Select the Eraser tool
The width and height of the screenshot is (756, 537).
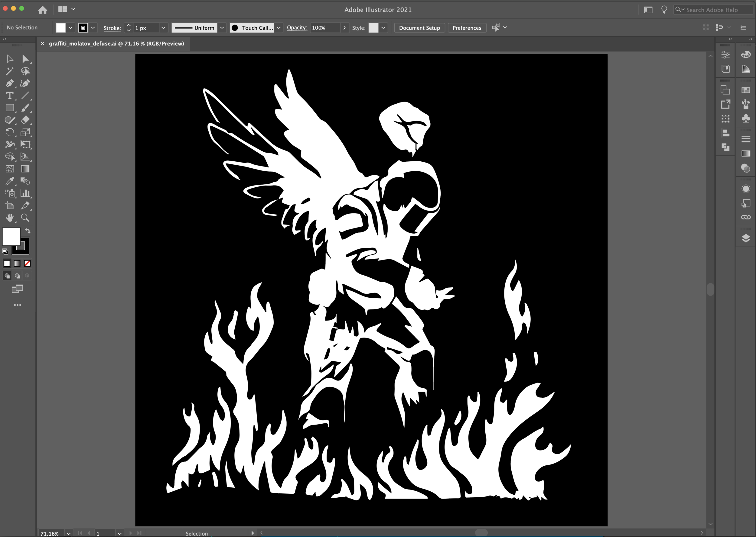pyautogui.click(x=25, y=120)
